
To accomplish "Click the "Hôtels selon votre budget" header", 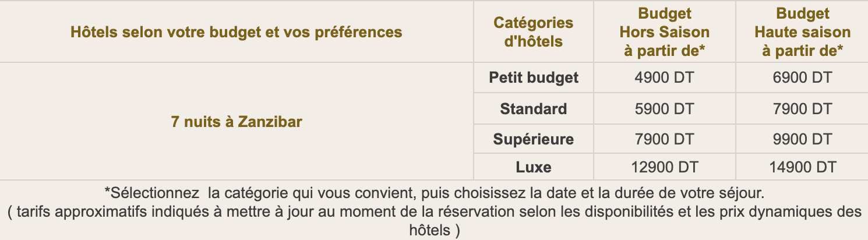I will click(x=236, y=31).
